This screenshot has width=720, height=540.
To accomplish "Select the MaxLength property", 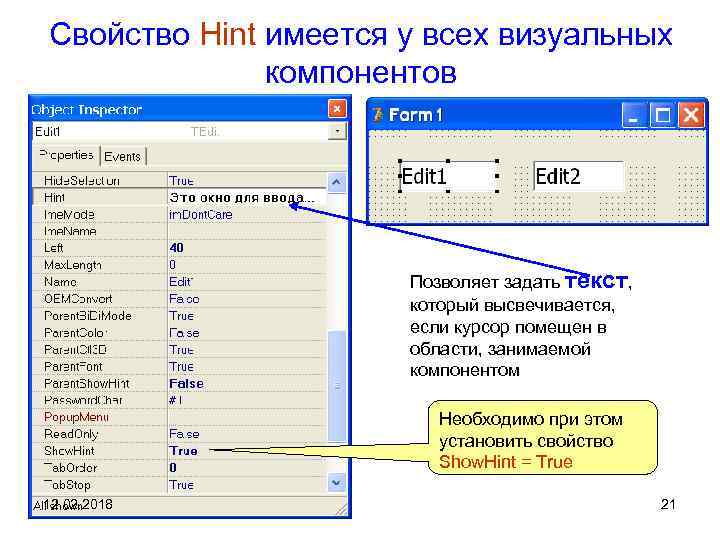I will 72,265.
